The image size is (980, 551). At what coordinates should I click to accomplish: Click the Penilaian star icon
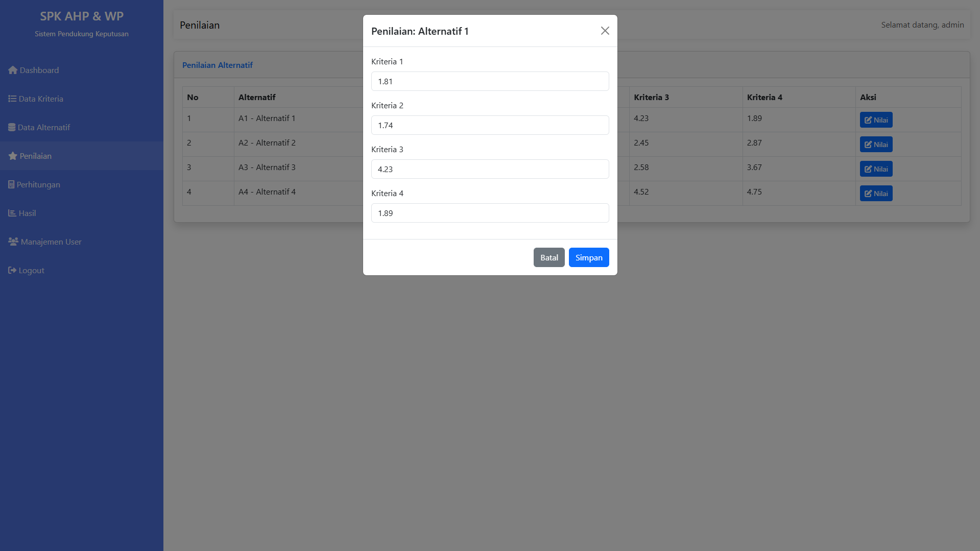(13, 156)
